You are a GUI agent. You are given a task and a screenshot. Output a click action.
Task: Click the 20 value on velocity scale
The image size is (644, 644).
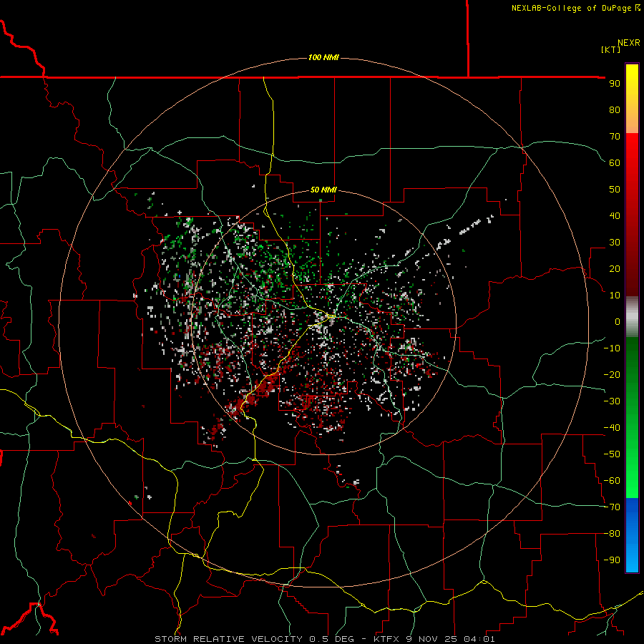pyautogui.click(x=615, y=269)
